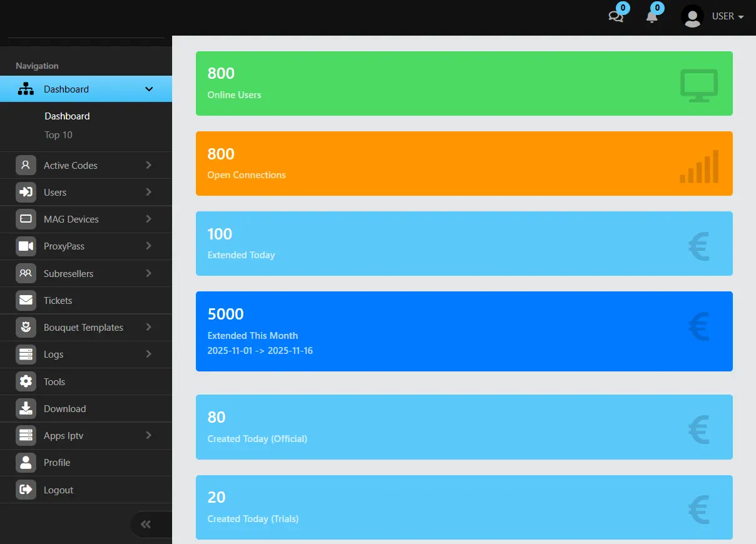
Task: Expand the Subresellers submenu chevron
Action: (148, 273)
